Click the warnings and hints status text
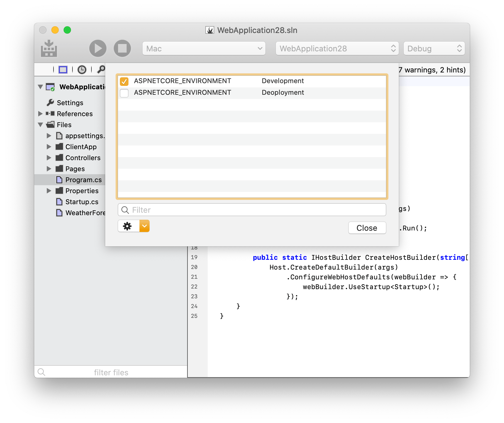504x423 pixels. coord(432,70)
